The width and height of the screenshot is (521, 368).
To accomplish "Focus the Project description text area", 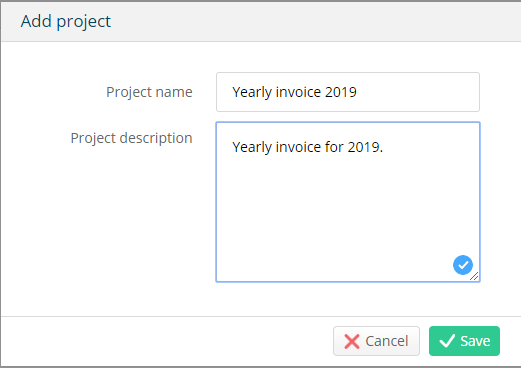I will (x=348, y=202).
